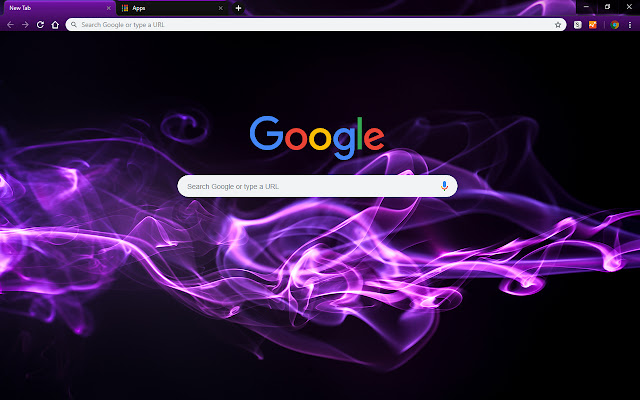Reload the current page
The width and height of the screenshot is (640, 400).
point(40,25)
